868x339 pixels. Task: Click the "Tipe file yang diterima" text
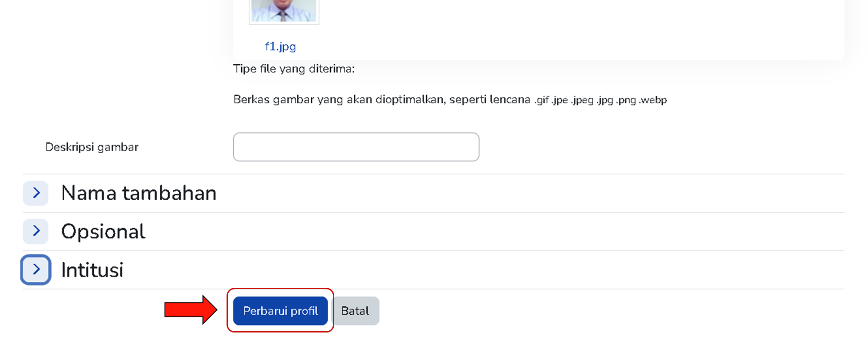(294, 69)
